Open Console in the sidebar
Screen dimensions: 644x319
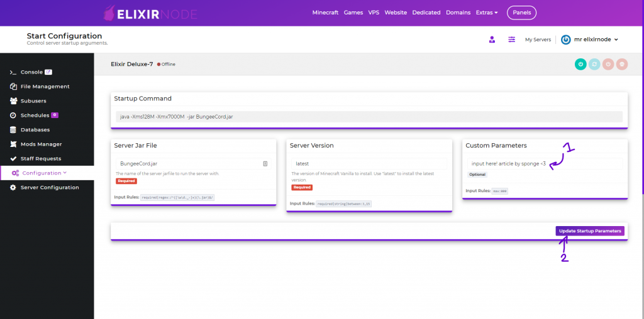click(x=31, y=72)
